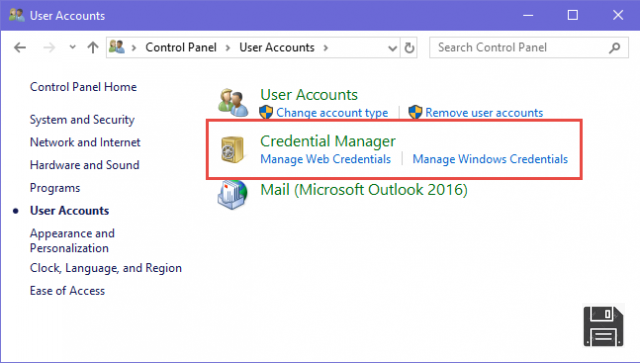Open Appearance and Personalization category
This screenshot has height=363, width=640.
pos(72,241)
